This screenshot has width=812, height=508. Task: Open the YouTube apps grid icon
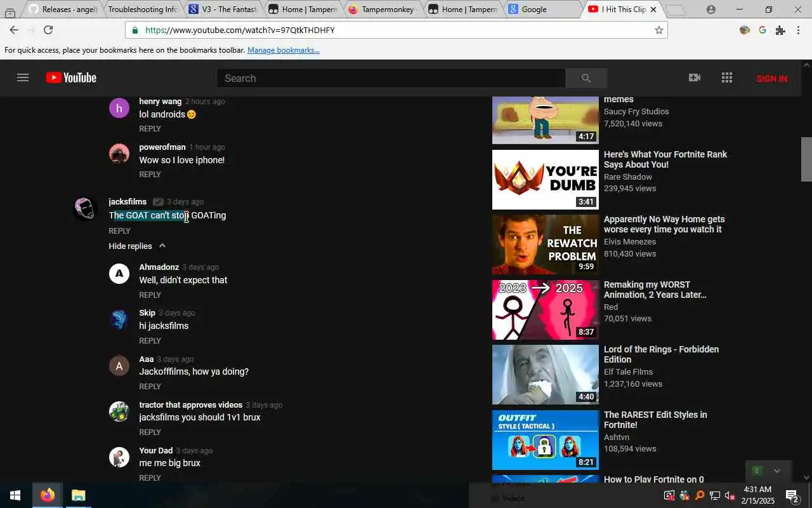click(x=727, y=77)
